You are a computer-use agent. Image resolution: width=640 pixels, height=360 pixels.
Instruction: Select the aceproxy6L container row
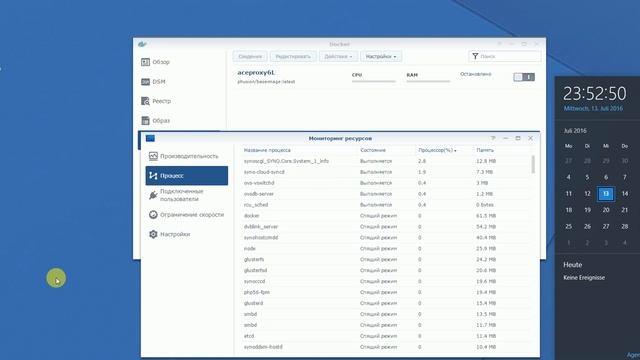pyautogui.click(x=386, y=77)
